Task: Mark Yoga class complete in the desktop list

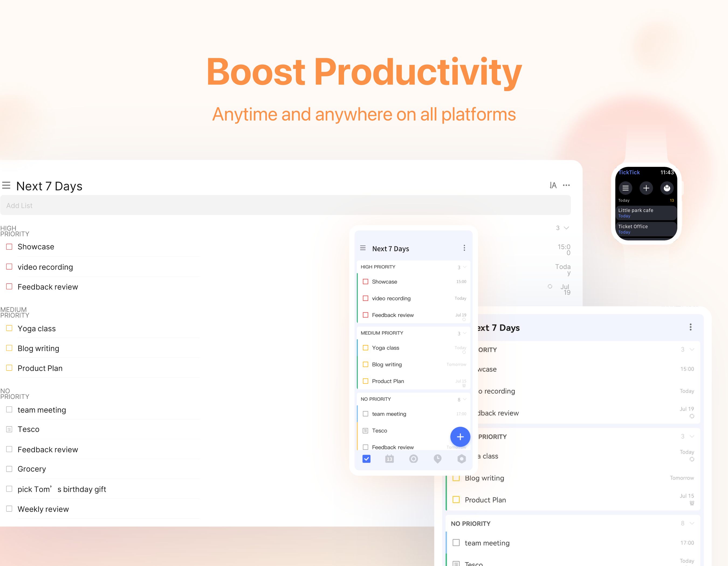Action: (9, 328)
